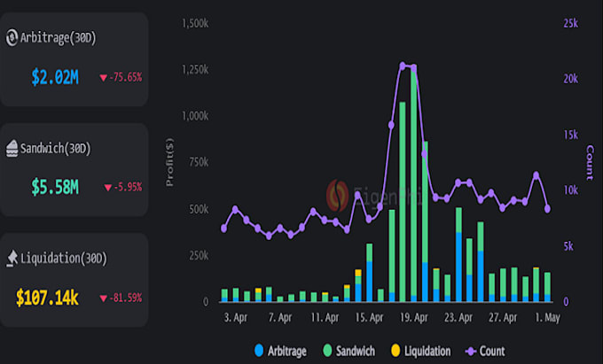This screenshot has height=364, width=603.
Task: Click the red down-arrow beside -81.59%
Action: 104,297
